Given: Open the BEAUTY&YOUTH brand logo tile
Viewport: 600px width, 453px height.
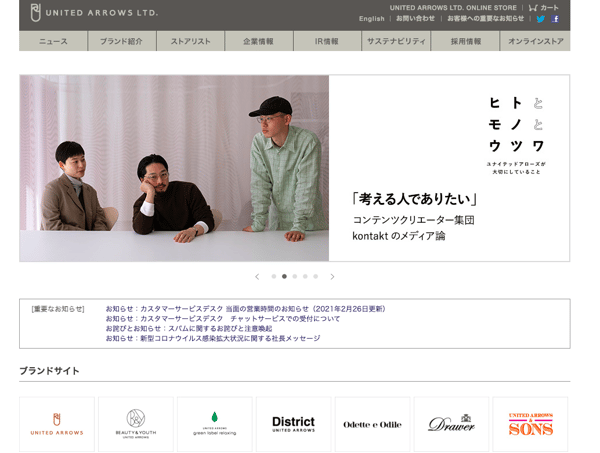Looking at the screenshot, I should (136, 424).
